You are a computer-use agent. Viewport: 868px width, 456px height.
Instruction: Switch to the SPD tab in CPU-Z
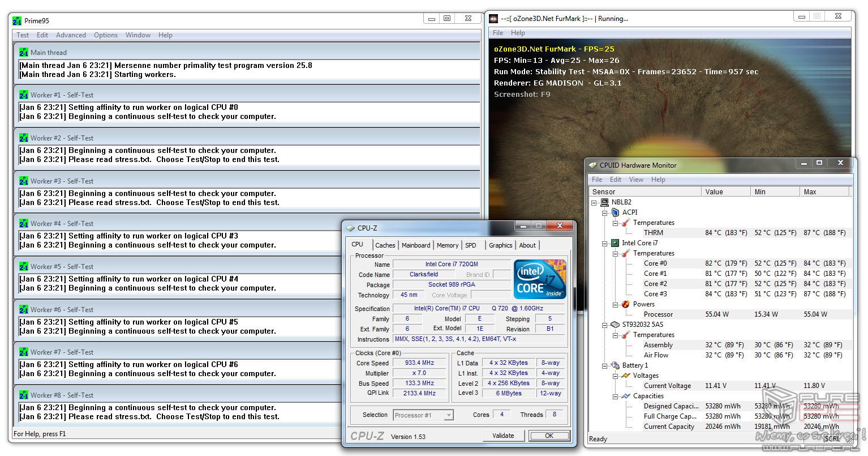pyautogui.click(x=471, y=245)
